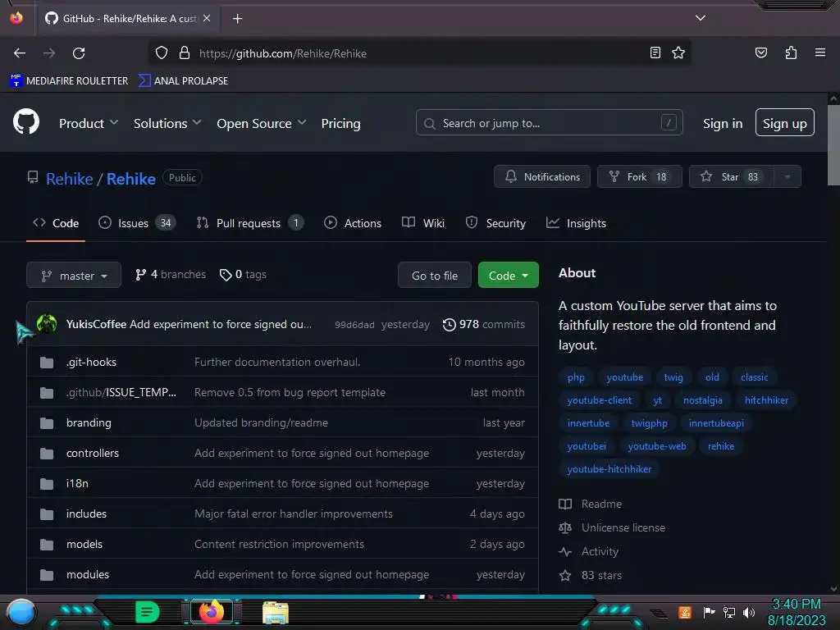Toggle reader view icon in address bar
Image resolution: width=840 pixels, height=630 pixels.
(x=655, y=52)
